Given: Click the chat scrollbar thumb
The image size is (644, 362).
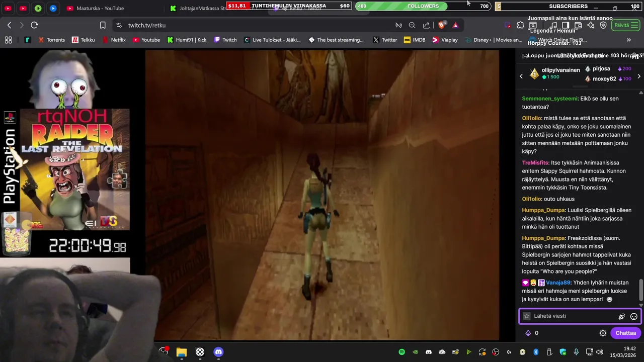Looking at the screenshot, I should (x=641, y=290).
